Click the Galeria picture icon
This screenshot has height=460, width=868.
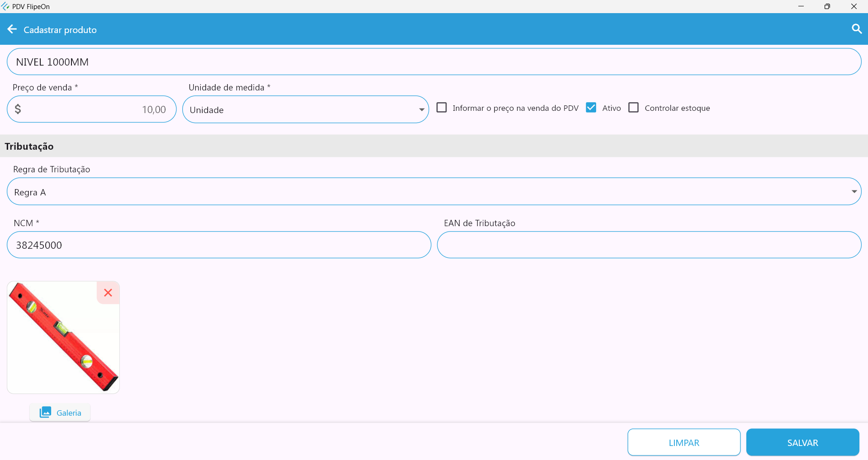click(x=45, y=412)
